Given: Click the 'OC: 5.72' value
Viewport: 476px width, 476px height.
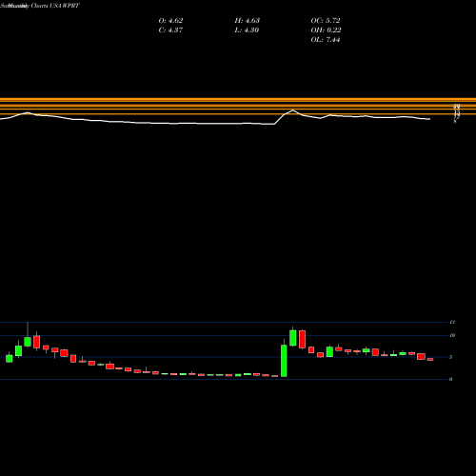Looking at the screenshot, I should pos(326,21).
